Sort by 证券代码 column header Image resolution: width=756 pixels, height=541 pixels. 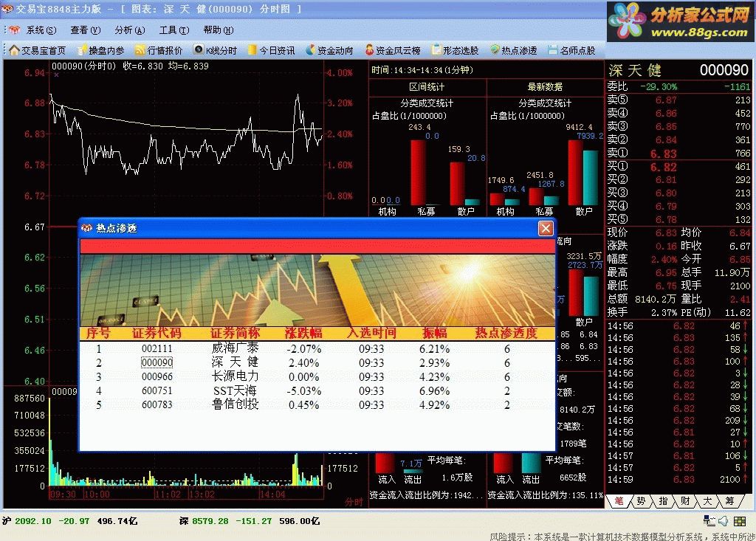157,333
